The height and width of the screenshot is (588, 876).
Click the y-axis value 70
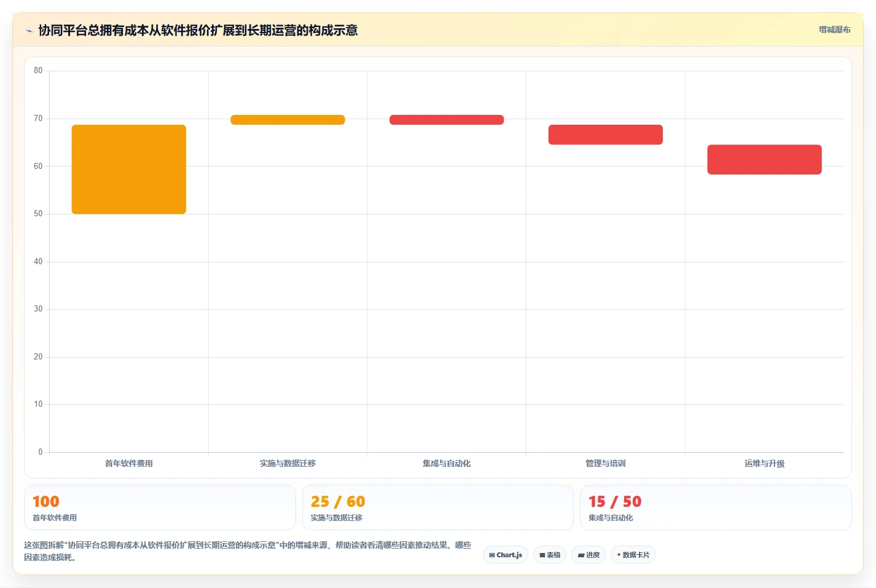pos(38,119)
